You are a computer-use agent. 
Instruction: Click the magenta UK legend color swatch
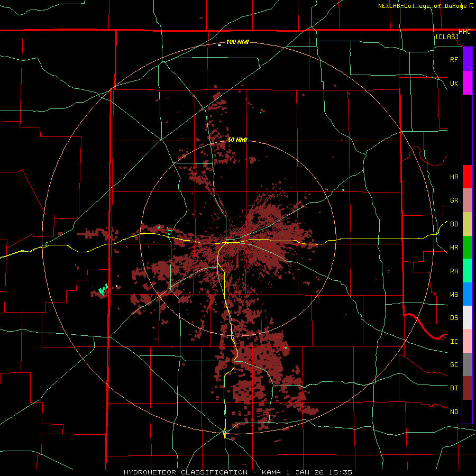coord(467,83)
